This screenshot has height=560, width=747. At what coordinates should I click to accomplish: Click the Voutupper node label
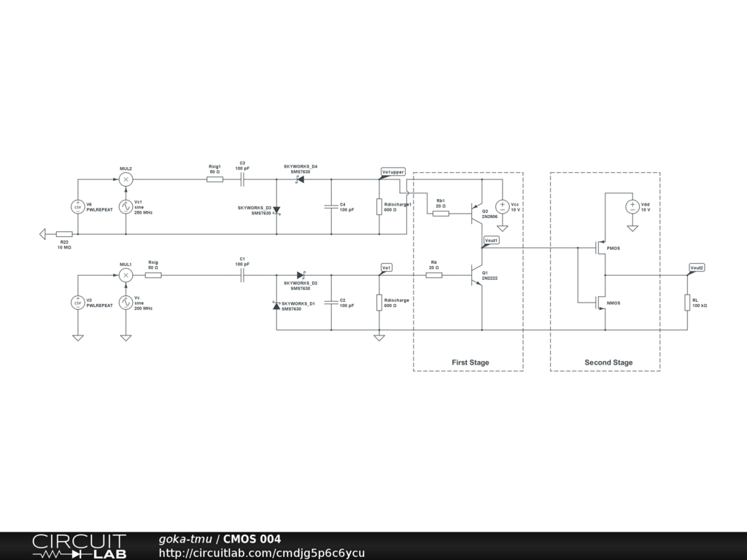click(x=392, y=172)
